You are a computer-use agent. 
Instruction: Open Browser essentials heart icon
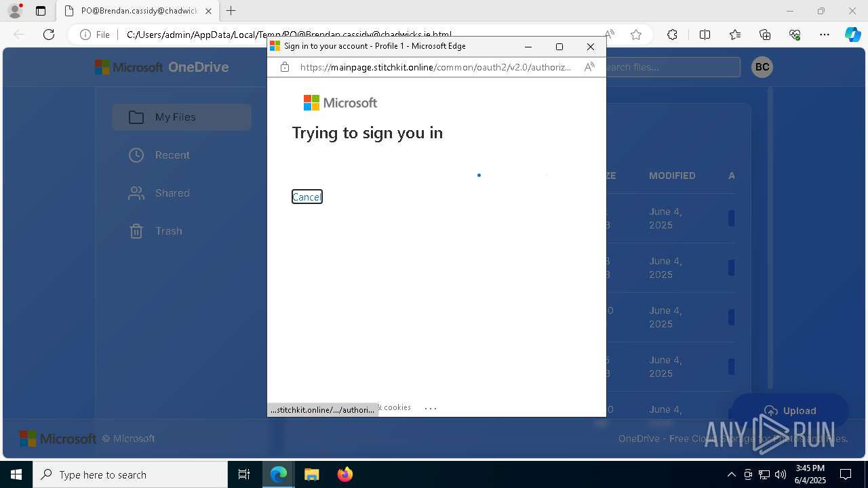(x=795, y=35)
